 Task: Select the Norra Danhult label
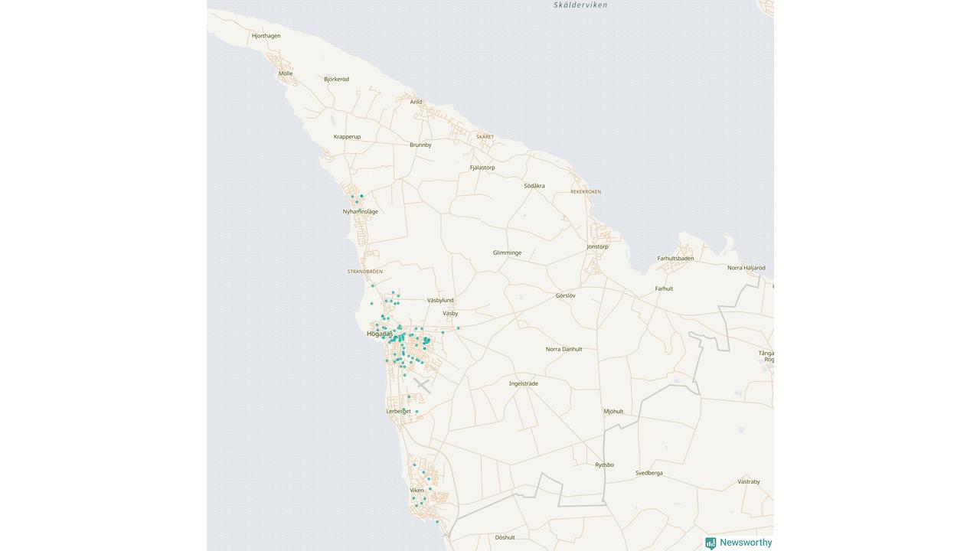(563, 349)
